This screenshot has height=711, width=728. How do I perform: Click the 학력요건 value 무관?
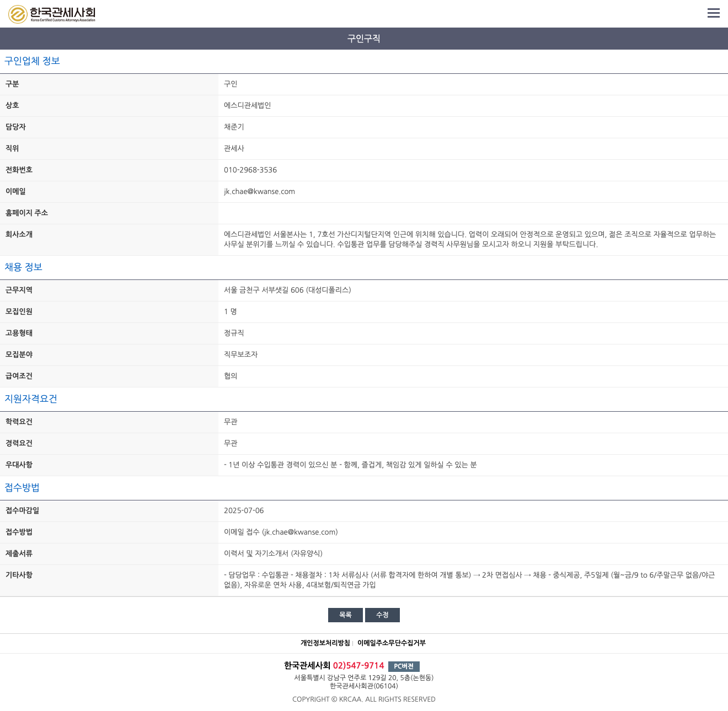pyautogui.click(x=231, y=422)
